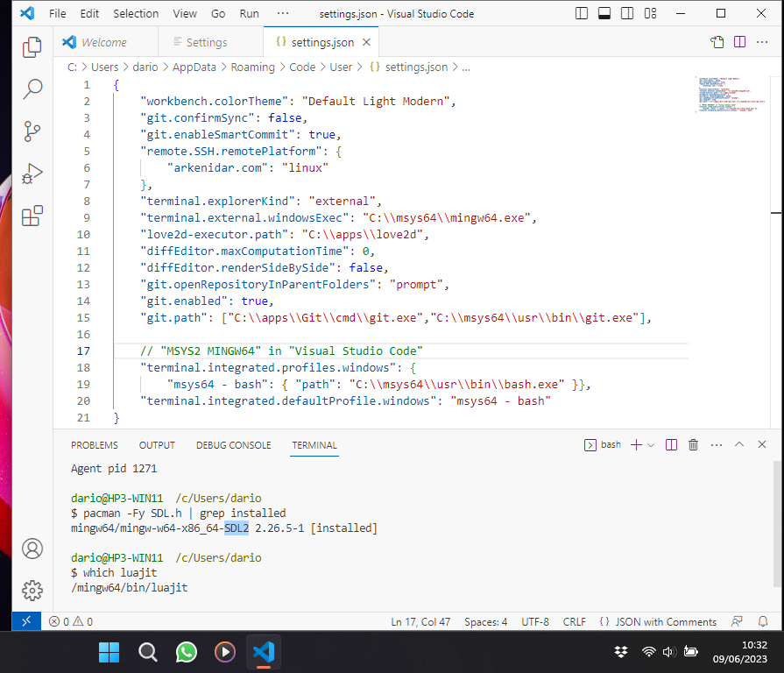Screen dimensions: 784x673
Task: Open the Explorer view in activity bar
Action: pos(32,47)
